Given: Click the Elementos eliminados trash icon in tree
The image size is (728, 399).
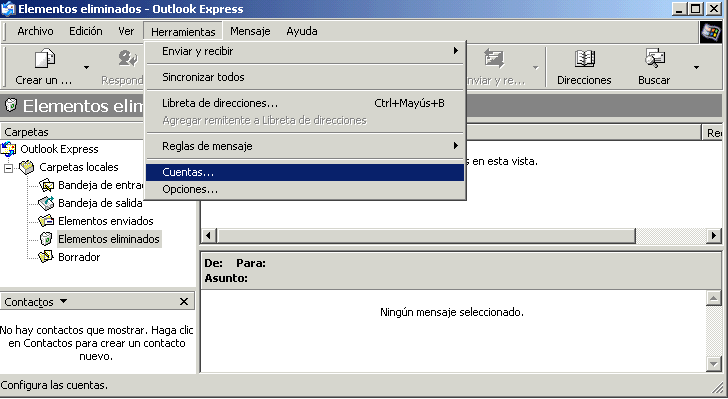Looking at the screenshot, I should [x=46, y=239].
